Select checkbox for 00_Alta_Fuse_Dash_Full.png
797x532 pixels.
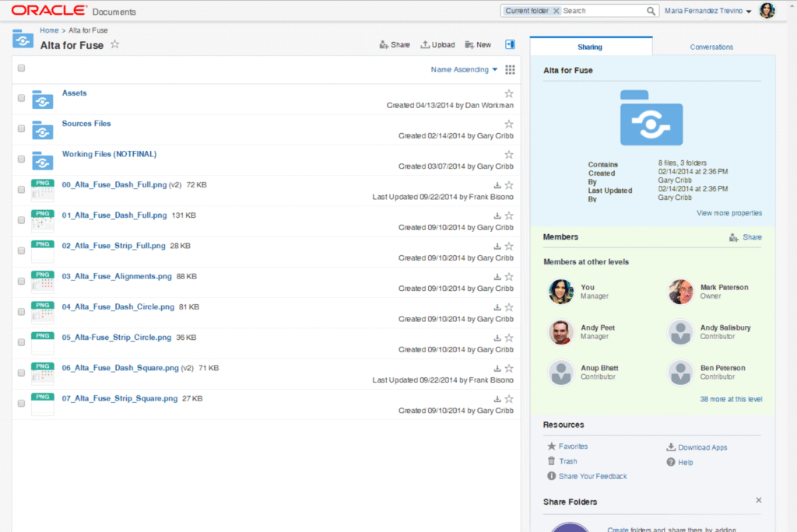click(21, 190)
